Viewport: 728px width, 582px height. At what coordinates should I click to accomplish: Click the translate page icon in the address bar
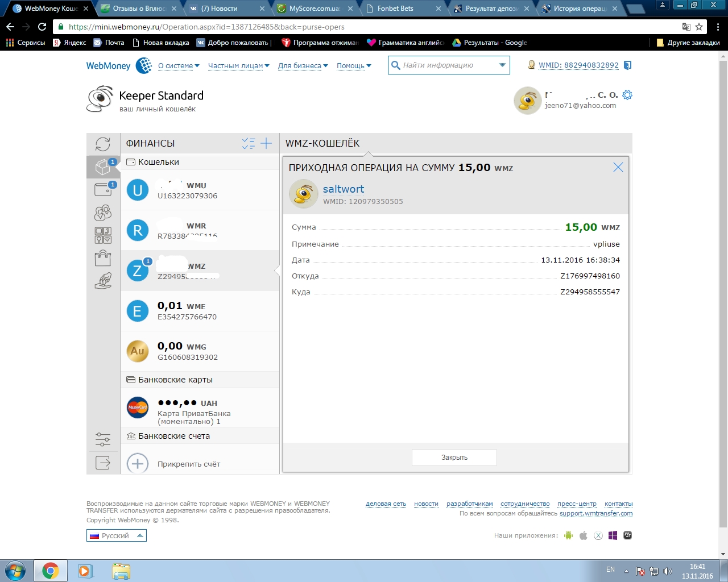pos(686,27)
